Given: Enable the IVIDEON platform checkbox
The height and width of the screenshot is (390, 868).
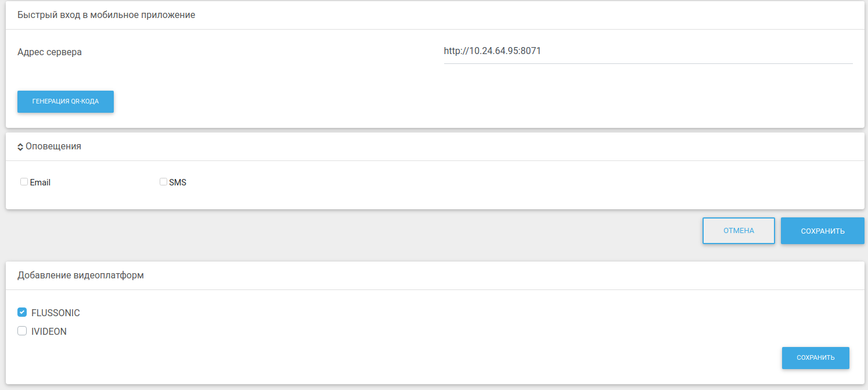Looking at the screenshot, I should coord(22,331).
